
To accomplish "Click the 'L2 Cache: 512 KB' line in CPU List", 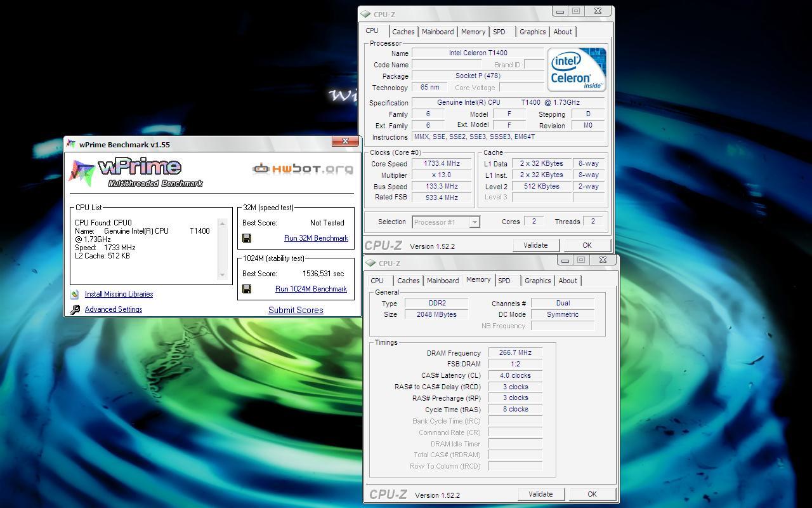I will point(102,256).
